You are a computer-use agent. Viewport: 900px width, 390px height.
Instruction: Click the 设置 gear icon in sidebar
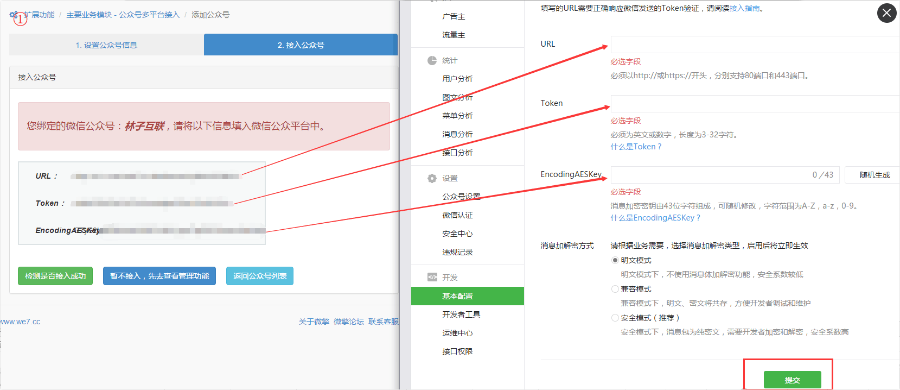coord(432,178)
